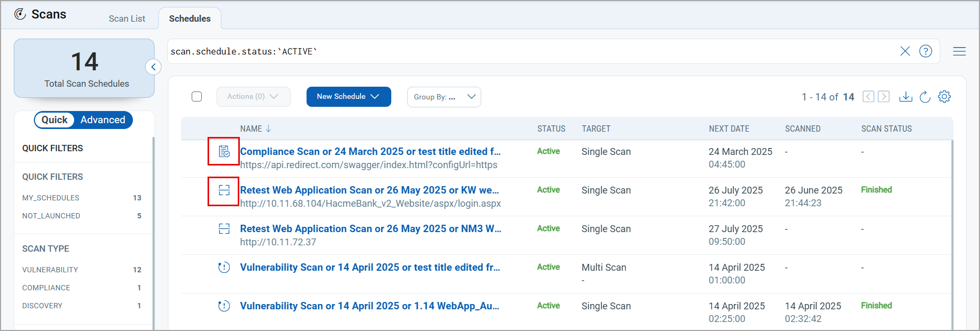Viewport: 980px width, 331px height.
Task: Click the 24 March 2025 next date
Action: tap(740, 152)
